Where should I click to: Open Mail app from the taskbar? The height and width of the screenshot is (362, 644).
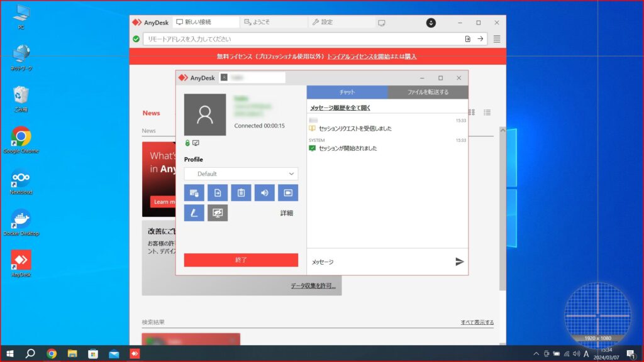[x=114, y=354]
